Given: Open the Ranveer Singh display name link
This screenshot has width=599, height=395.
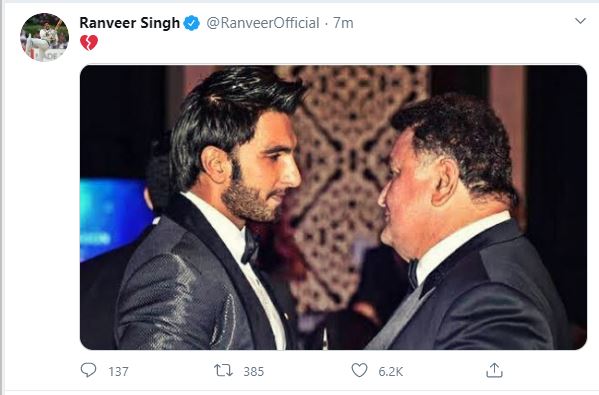Looking at the screenshot, I should coord(130,23).
